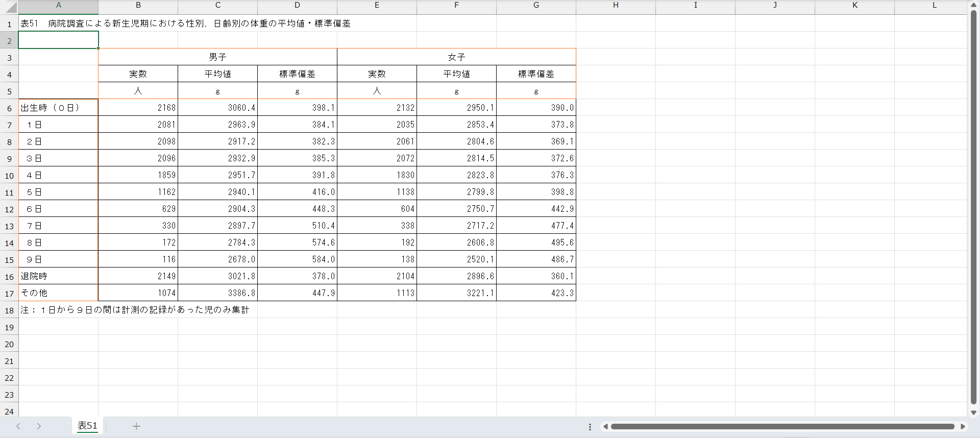Image resolution: width=980 pixels, height=438 pixels.
Task: Select the 女子 merged header cell
Action: [456, 57]
